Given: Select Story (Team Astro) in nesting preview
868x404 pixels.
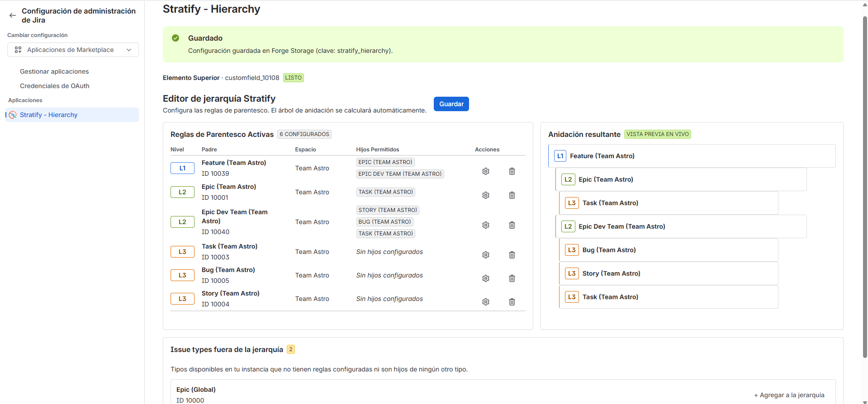Looking at the screenshot, I should pos(669,273).
